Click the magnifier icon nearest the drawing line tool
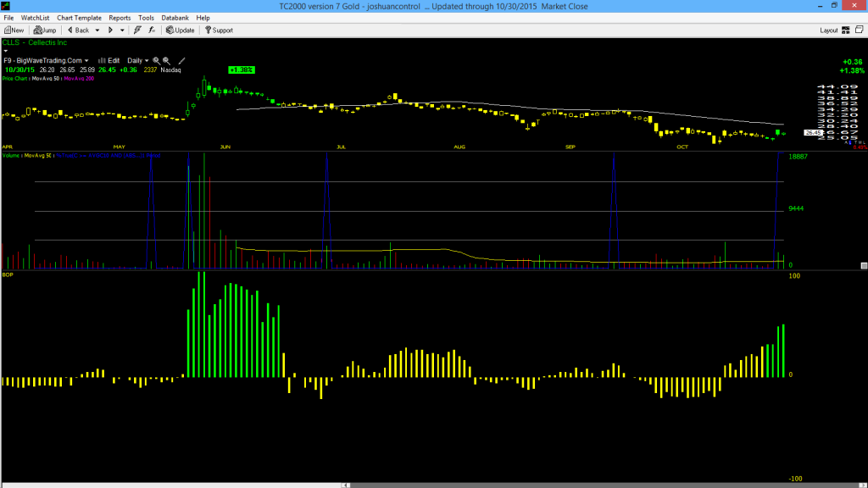This screenshot has height=488, width=868. [166, 61]
